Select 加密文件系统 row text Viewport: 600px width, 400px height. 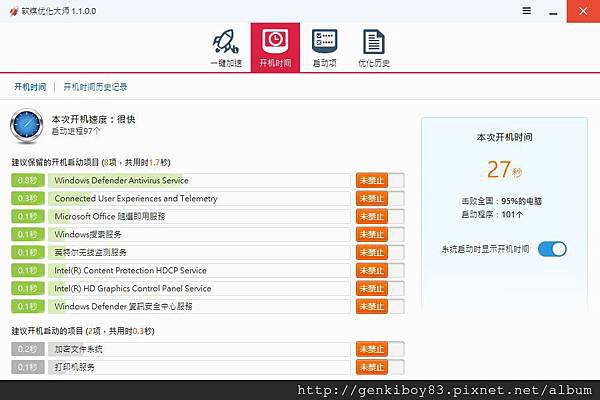(78, 349)
